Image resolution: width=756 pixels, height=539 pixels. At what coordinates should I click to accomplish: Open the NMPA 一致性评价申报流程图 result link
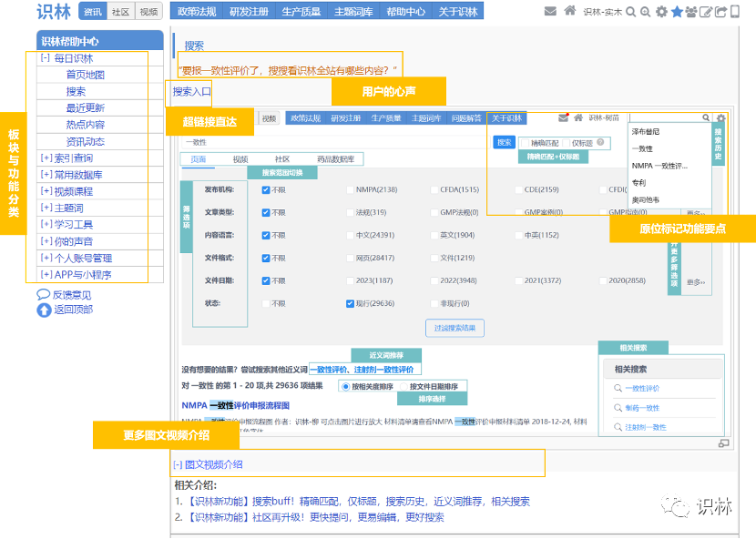click(x=235, y=405)
